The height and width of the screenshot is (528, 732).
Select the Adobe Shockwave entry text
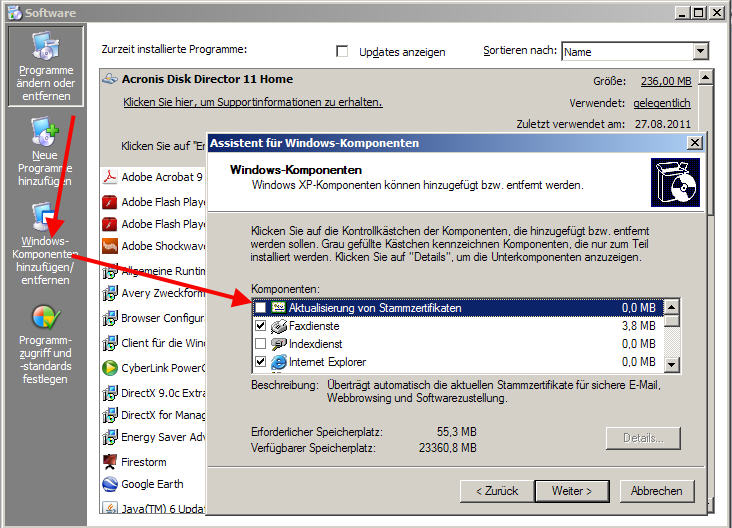point(163,246)
